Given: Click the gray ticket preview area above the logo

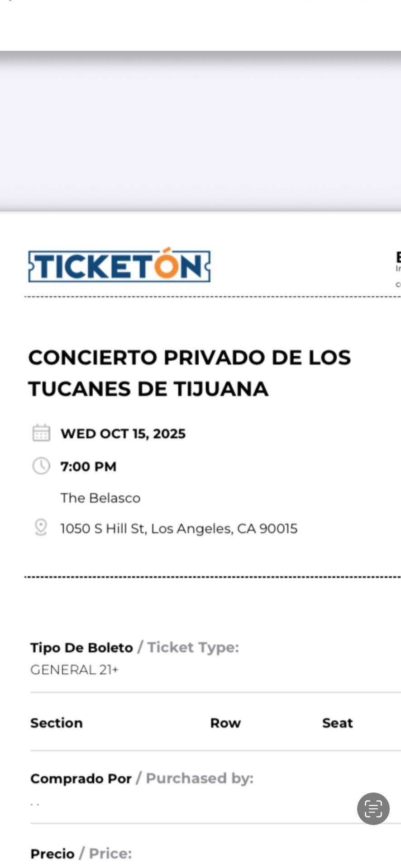Looking at the screenshot, I should click(x=200, y=131).
